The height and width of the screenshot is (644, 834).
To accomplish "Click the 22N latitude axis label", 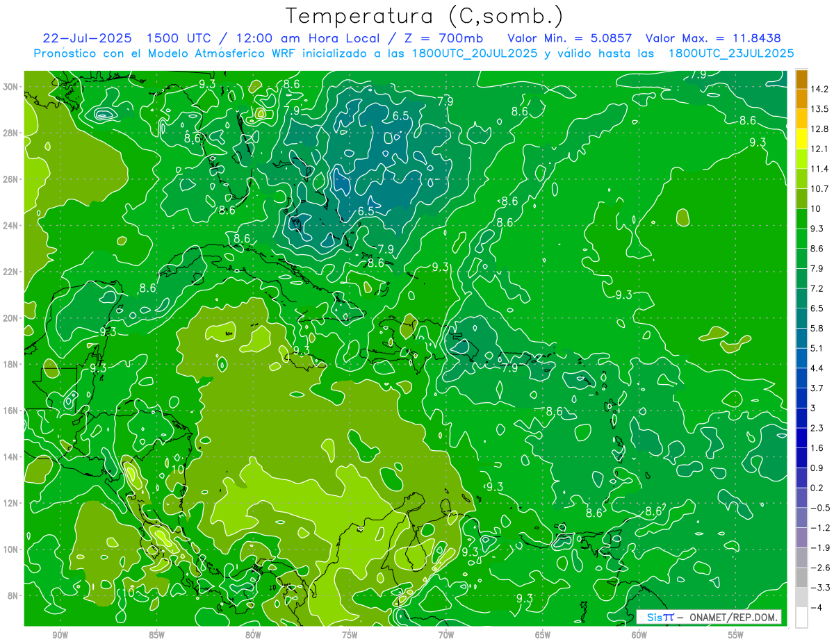I will pos(11,272).
